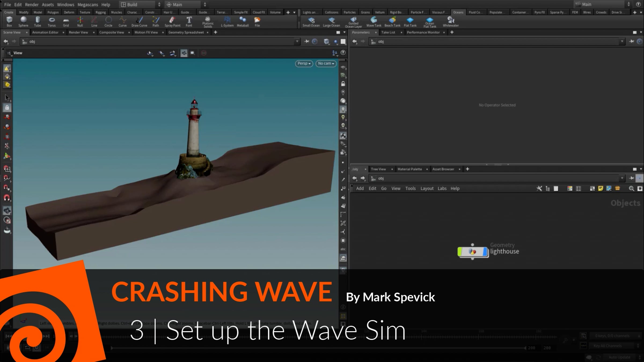Select the L-System shelf tool

[x=227, y=21]
